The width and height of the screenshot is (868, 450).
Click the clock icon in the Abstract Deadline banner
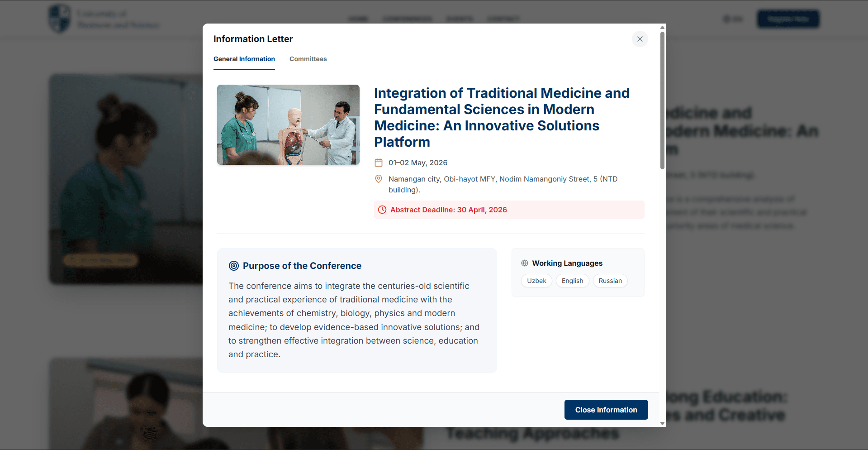(x=382, y=210)
